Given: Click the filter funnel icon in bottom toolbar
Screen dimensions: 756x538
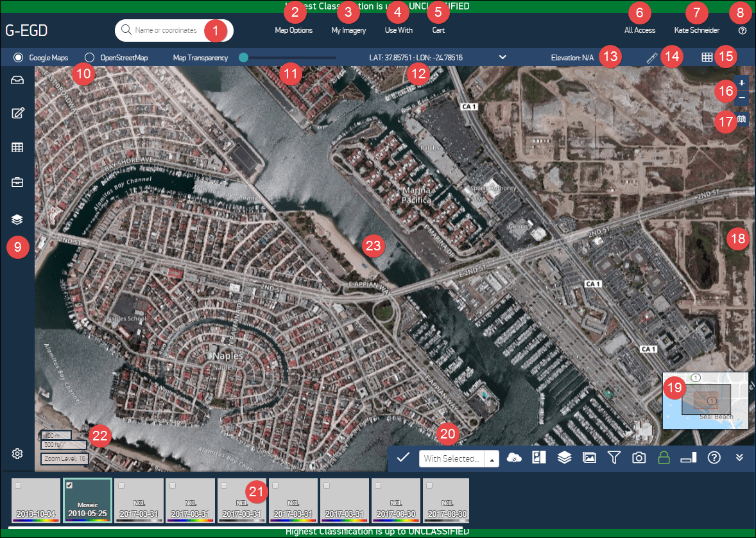Looking at the screenshot, I should click(x=614, y=458).
